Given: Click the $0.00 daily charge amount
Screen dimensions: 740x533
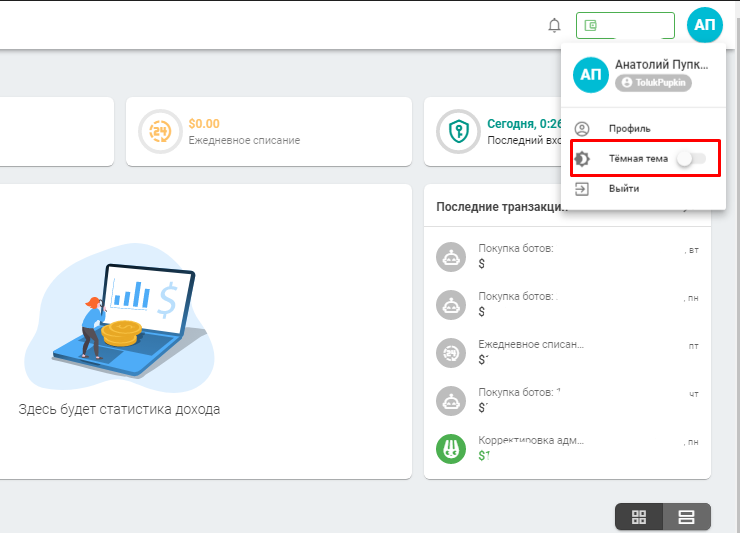Looking at the screenshot, I should click(x=204, y=124).
